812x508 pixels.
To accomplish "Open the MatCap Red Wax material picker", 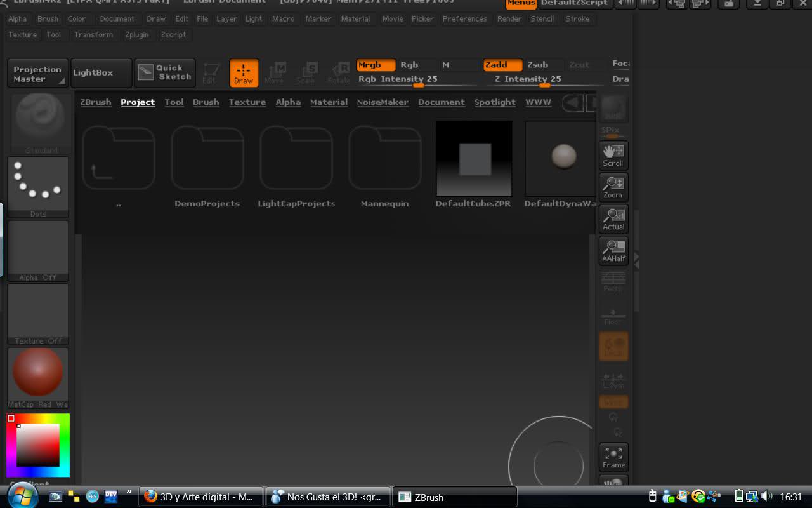I will 38,378.
